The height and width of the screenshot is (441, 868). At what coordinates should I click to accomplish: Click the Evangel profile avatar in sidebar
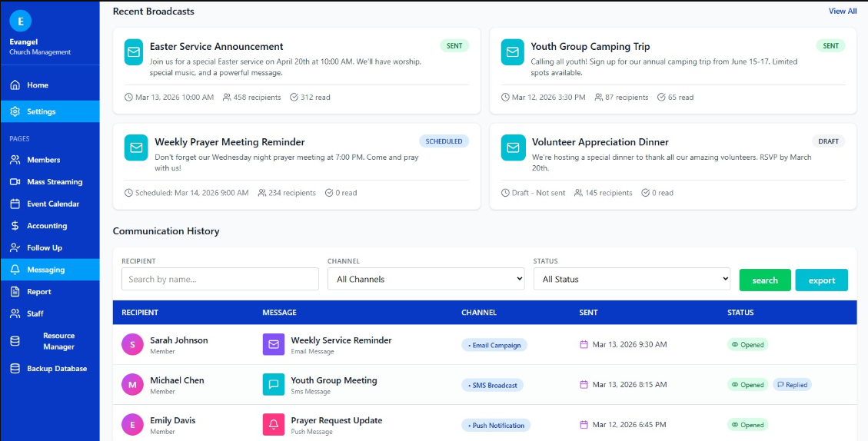(21, 21)
